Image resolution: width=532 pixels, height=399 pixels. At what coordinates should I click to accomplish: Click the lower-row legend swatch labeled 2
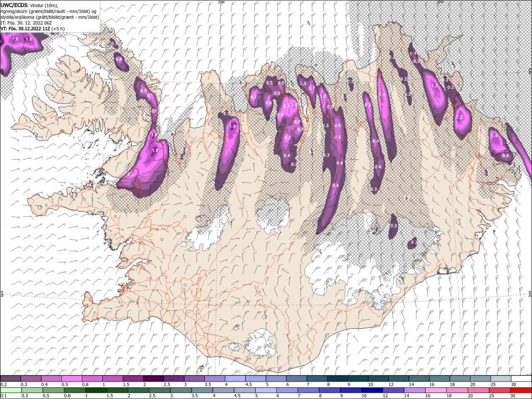tap(138, 390)
